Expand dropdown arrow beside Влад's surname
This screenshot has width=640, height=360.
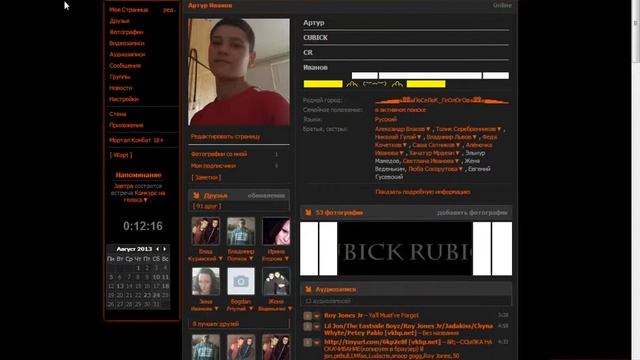tap(220, 259)
